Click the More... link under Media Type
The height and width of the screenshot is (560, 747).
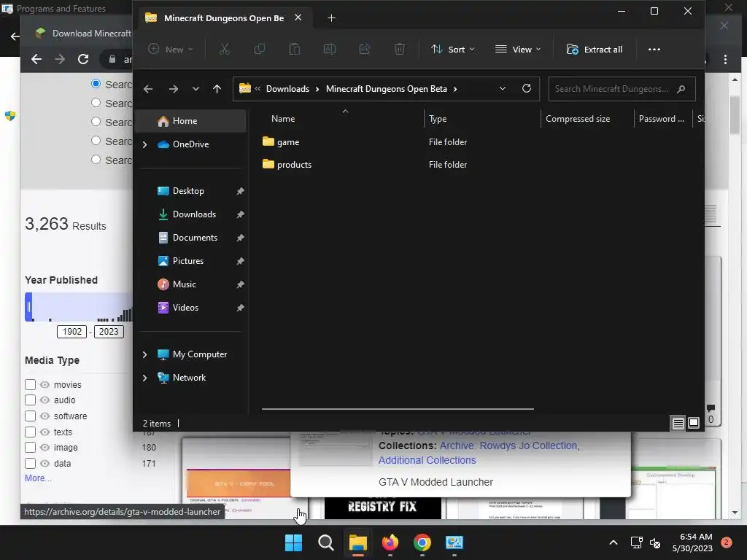point(38,478)
